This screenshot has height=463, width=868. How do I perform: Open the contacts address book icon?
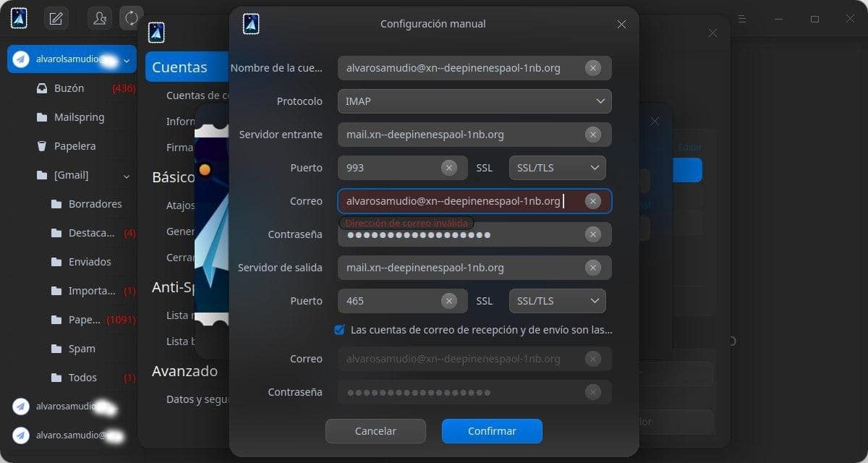pyautogui.click(x=100, y=19)
